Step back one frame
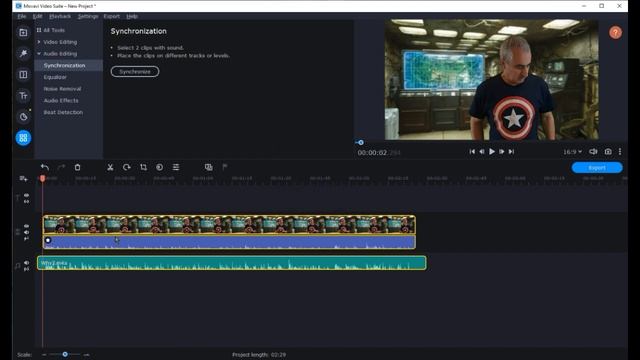The height and width of the screenshot is (360, 640). pos(482,151)
